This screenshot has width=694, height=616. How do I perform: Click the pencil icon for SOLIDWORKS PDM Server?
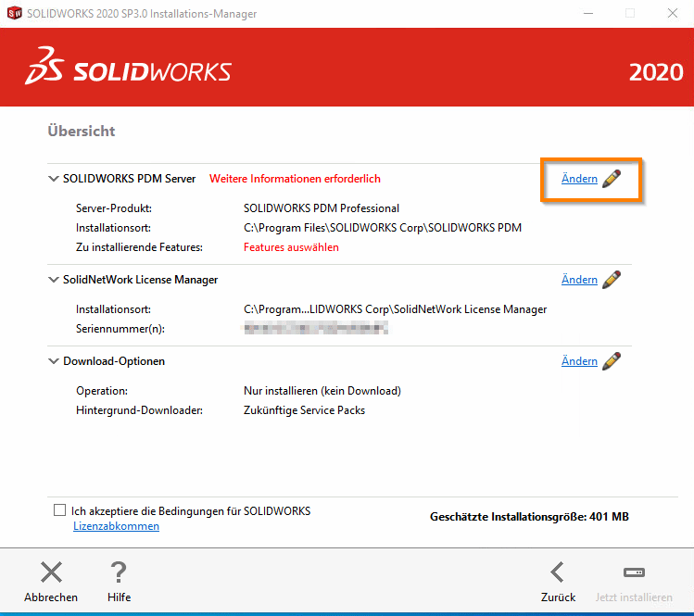click(x=612, y=179)
